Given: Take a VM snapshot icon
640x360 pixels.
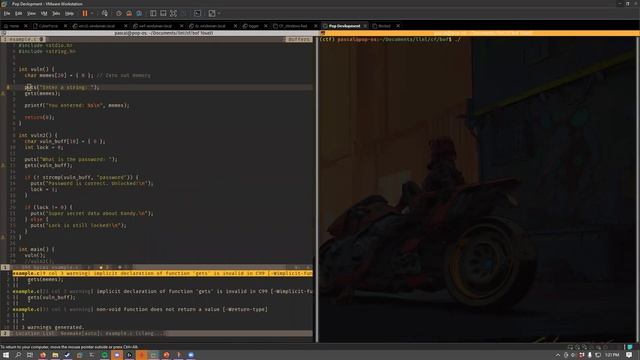Looking at the screenshot, I should pyautogui.click(x=119, y=13).
